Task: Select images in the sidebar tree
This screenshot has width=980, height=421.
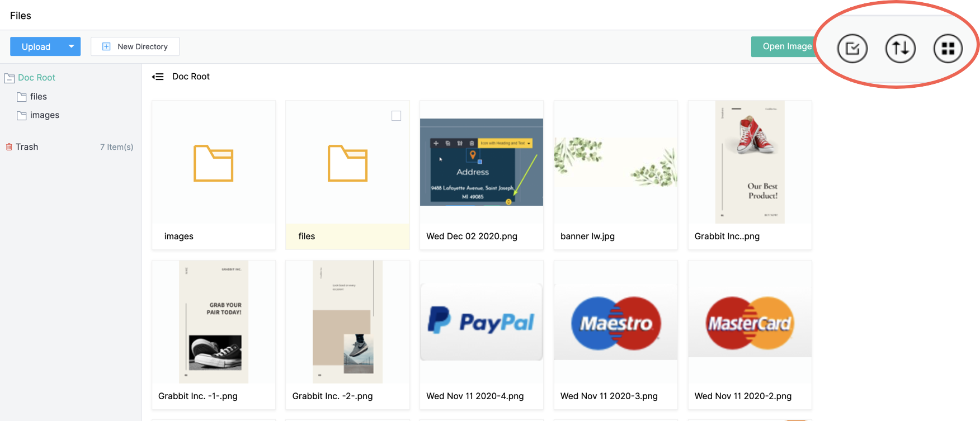Action: point(45,115)
